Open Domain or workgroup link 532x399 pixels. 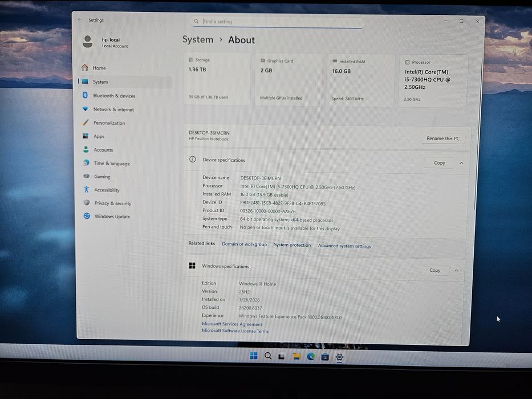244,244
